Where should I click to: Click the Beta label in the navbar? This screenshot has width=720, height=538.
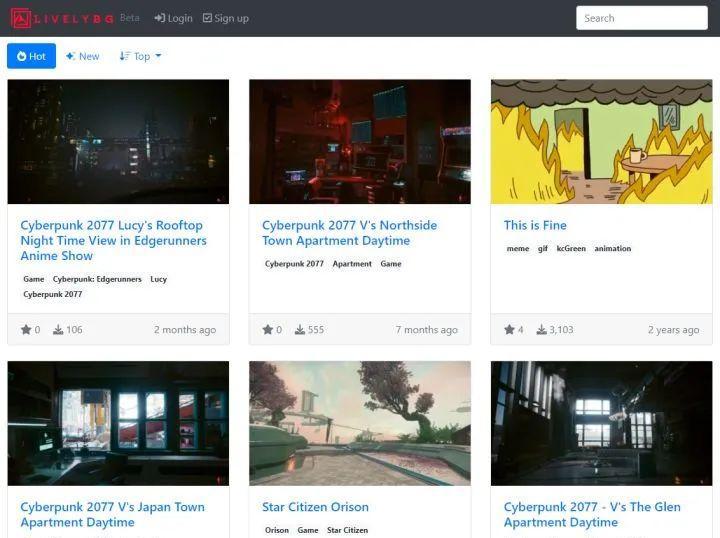[129, 18]
